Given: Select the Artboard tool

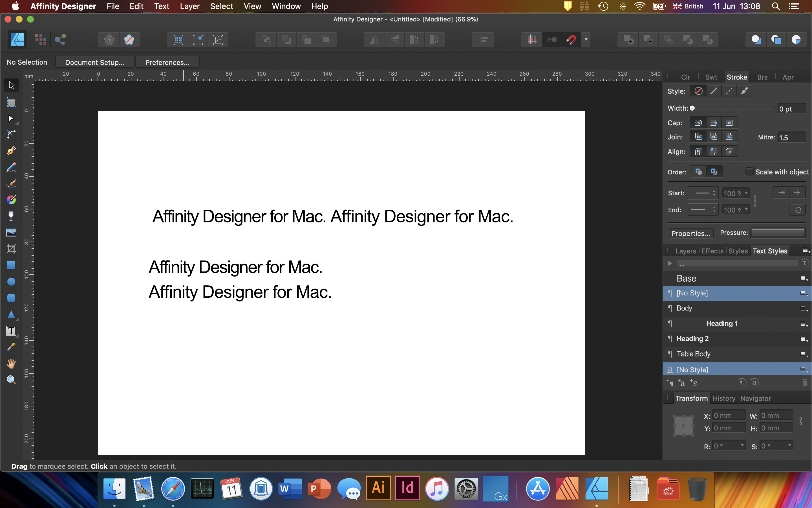Looking at the screenshot, I should (x=11, y=102).
